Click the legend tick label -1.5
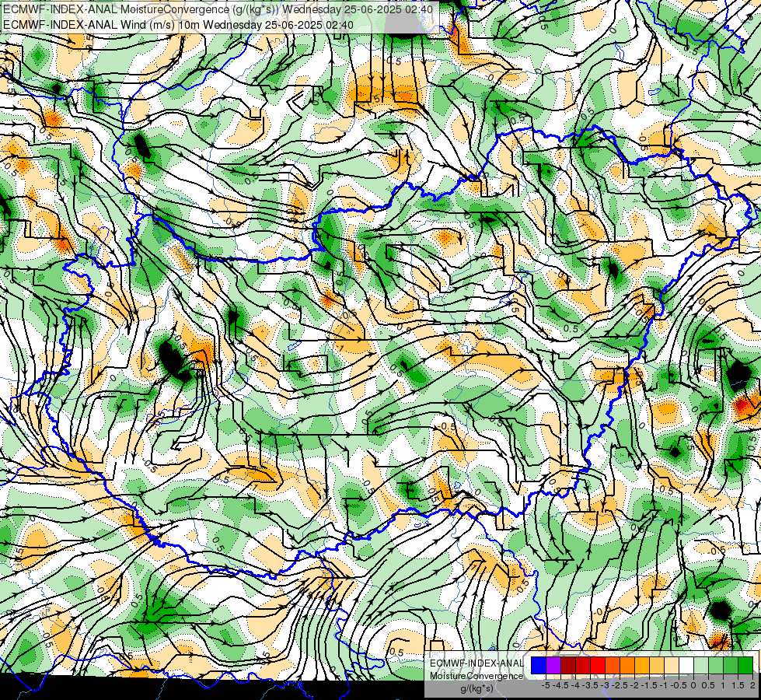The height and width of the screenshot is (700, 761). pyautogui.click(x=649, y=685)
